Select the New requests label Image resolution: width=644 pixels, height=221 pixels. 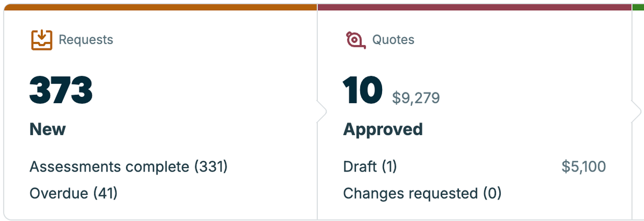pos(48,129)
